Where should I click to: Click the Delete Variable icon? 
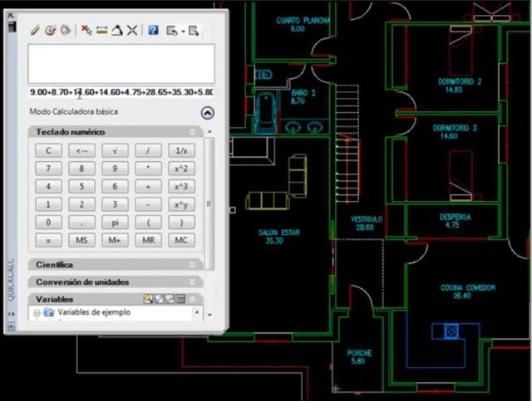pyautogui.click(x=170, y=299)
